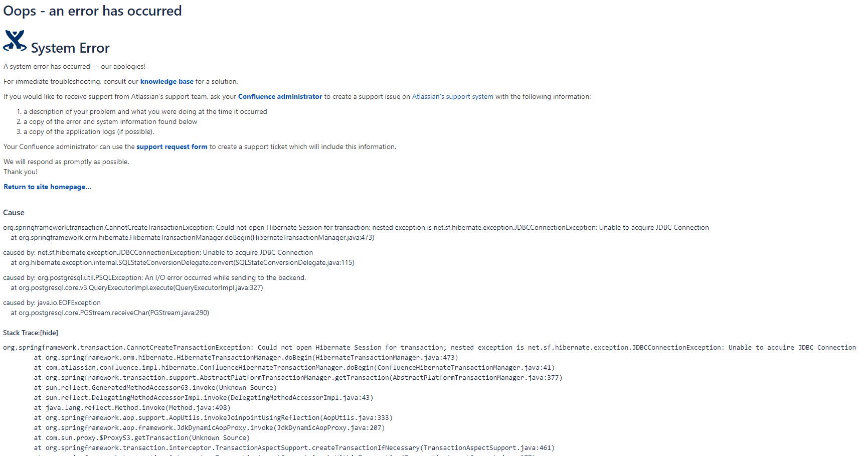Viewport: 868px width, 456px height.
Task: Select the Oops error page title
Action: [x=92, y=11]
